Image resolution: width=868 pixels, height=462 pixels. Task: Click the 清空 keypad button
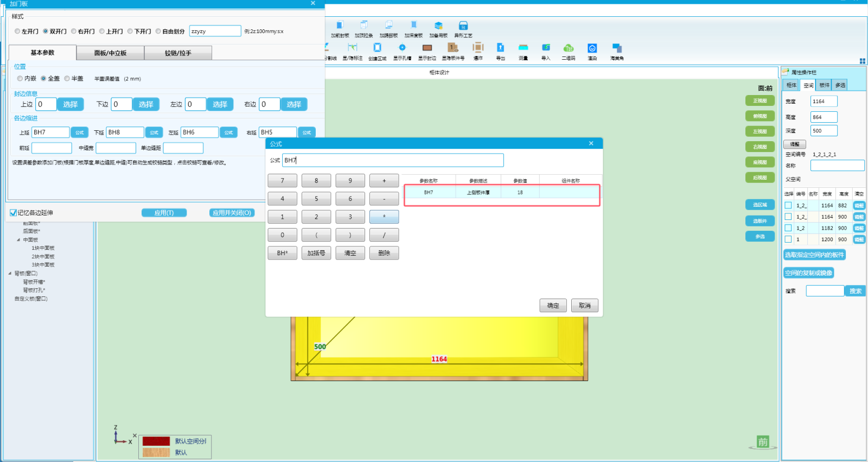tap(350, 253)
